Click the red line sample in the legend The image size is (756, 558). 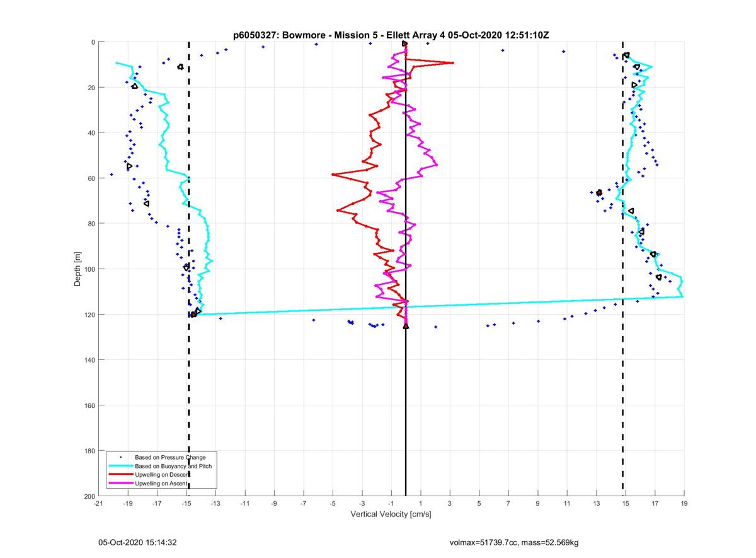coord(120,474)
